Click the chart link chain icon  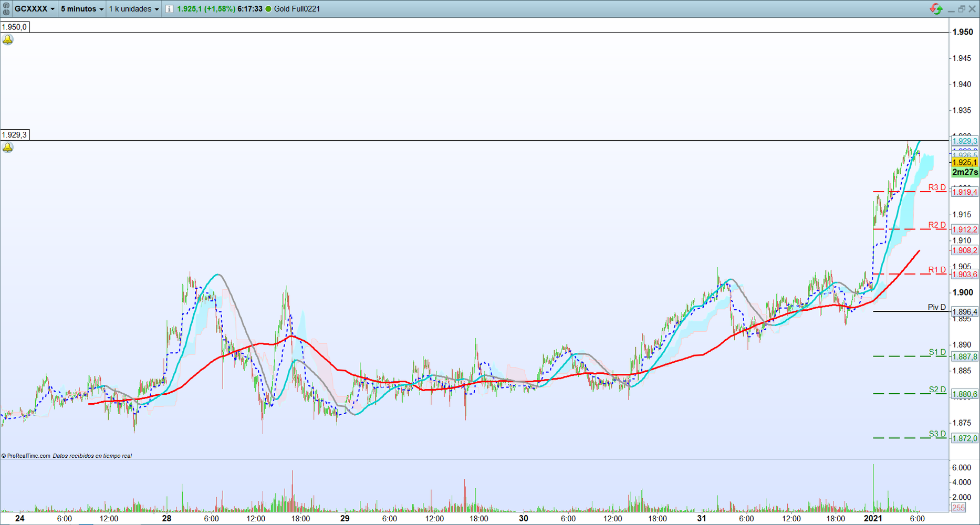click(6, 9)
